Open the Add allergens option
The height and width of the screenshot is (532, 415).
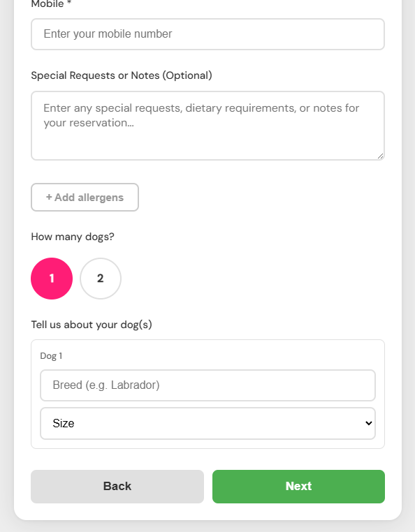(85, 197)
